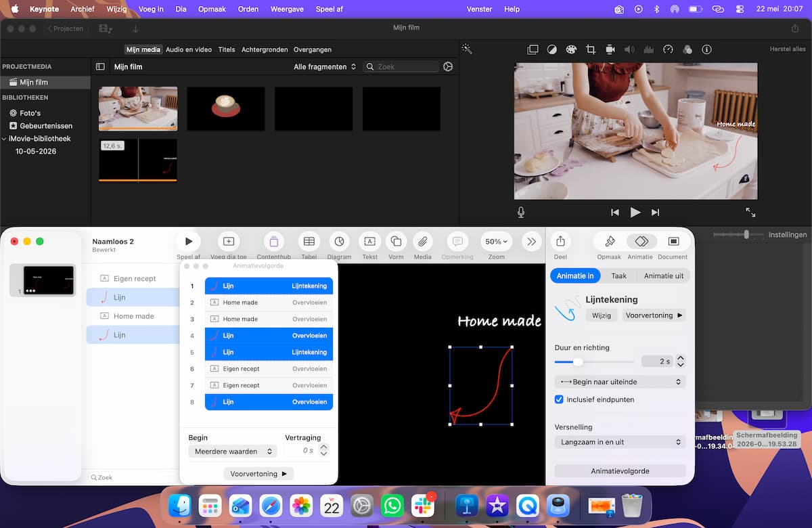Viewport: 812px width, 528px height.
Task: Show more Keynote toolbar items chevron
Action: (x=531, y=242)
